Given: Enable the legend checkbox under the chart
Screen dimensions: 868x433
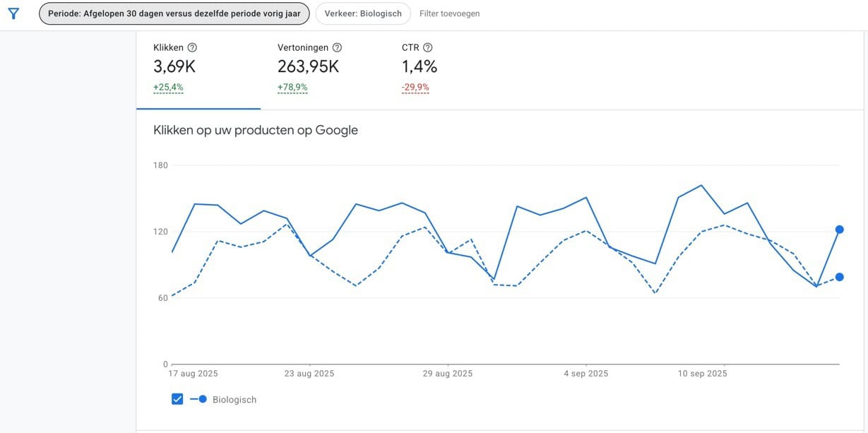Looking at the screenshot, I should click(176, 398).
